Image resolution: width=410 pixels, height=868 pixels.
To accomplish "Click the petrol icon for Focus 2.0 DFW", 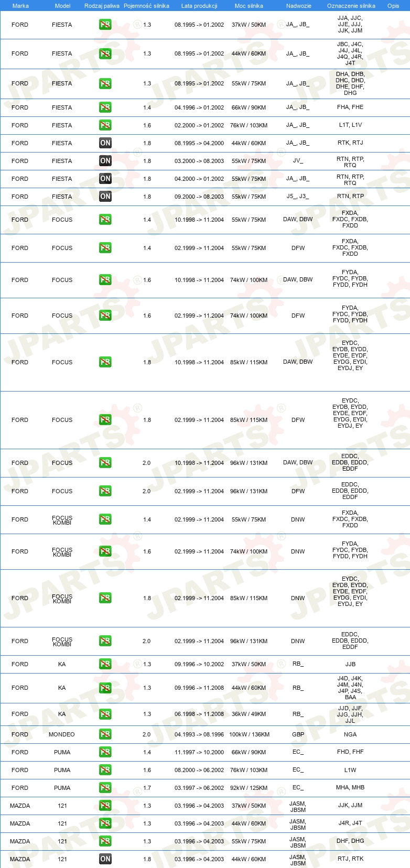I will pyautogui.click(x=105, y=491).
